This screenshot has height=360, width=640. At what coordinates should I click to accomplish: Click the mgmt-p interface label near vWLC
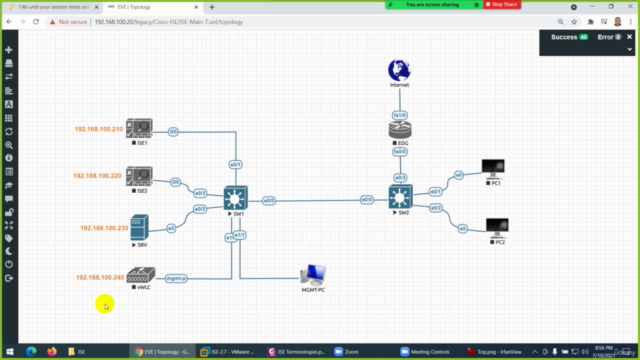tap(176, 278)
